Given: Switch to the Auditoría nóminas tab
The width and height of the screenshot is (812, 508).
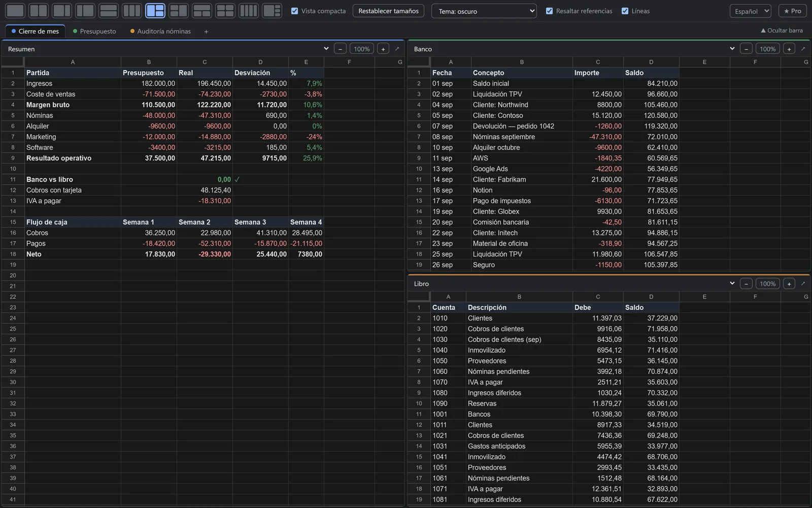Looking at the screenshot, I should click(161, 31).
